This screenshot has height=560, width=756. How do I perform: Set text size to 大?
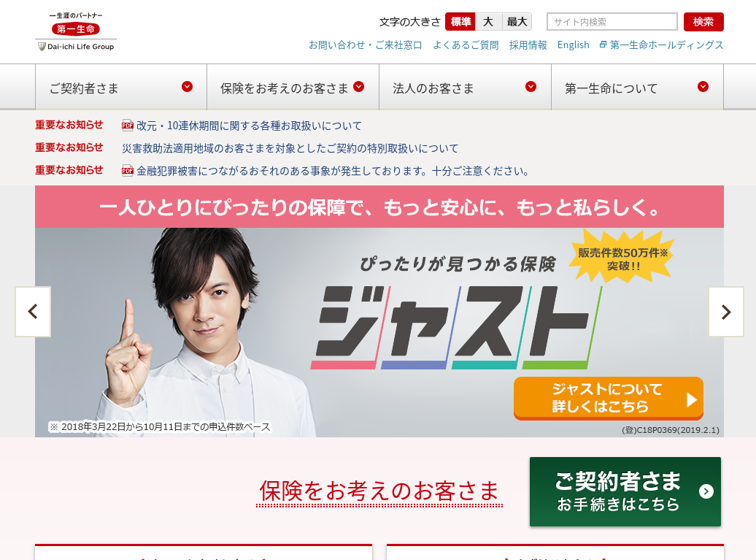[x=488, y=22]
